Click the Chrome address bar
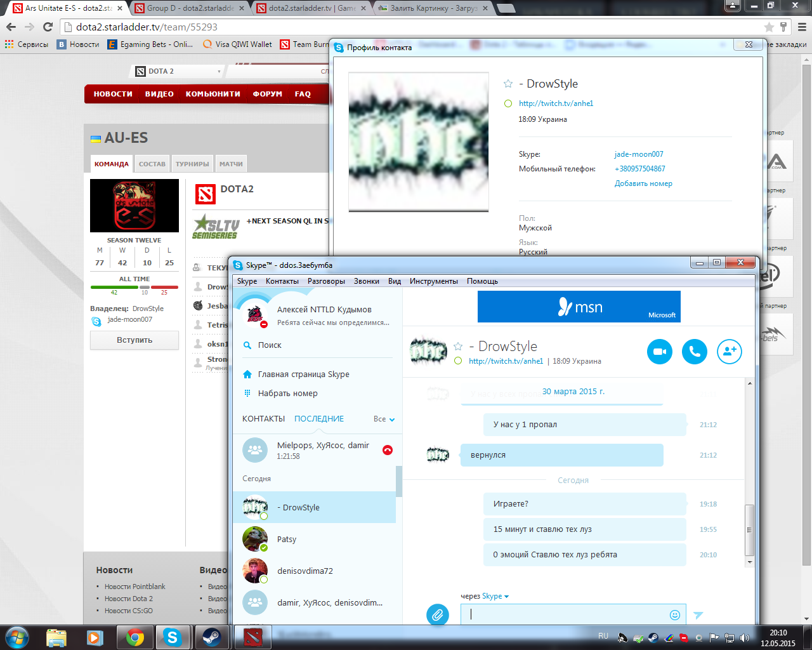 pyautogui.click(x=412, y=27)
